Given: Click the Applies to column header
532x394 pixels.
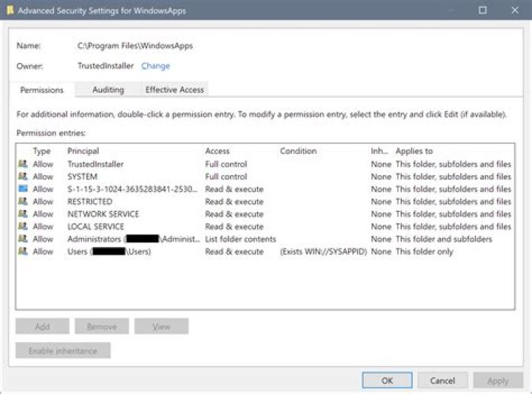Looking at the screenshot, I should [415, 151].
